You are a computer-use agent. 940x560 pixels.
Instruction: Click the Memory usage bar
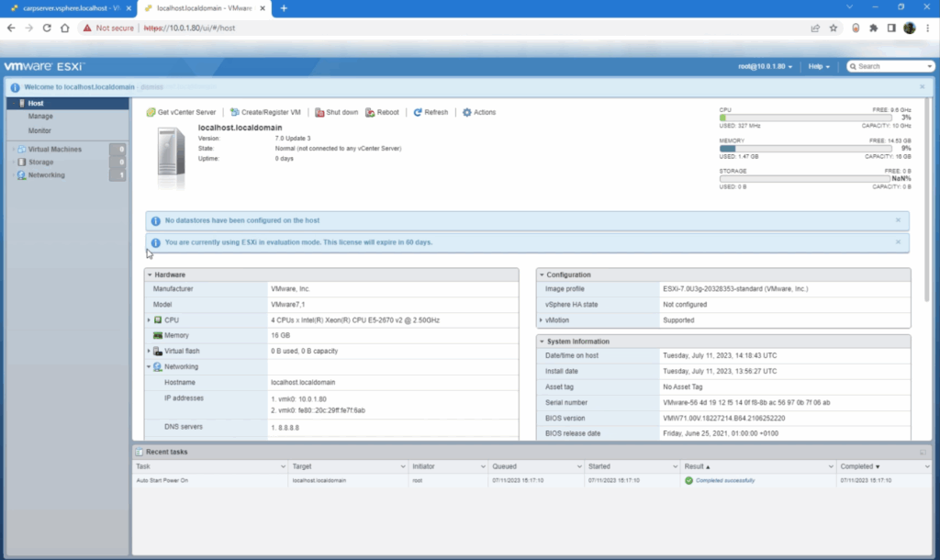806,148
